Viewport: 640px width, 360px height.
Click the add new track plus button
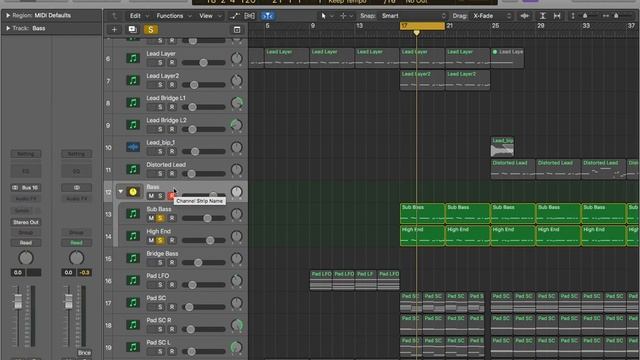tap(114, 29)
